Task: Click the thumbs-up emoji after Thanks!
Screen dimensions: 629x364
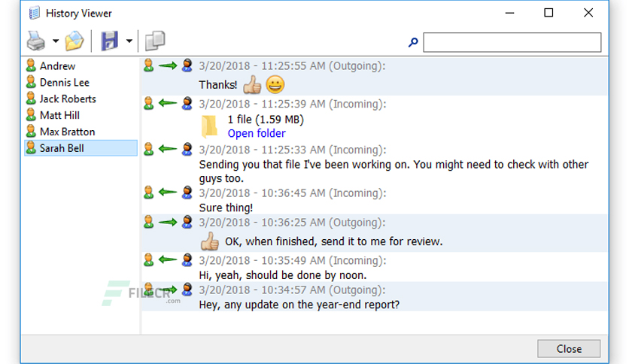Action: coord(252,84)
